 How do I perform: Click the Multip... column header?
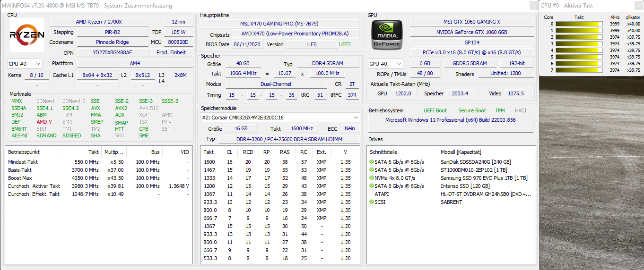(113, 152)
